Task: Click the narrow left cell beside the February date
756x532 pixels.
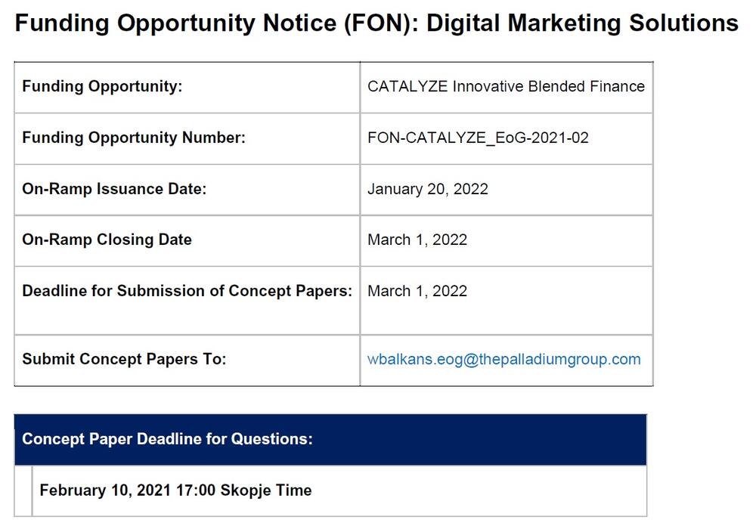Action: coord(23,491)
